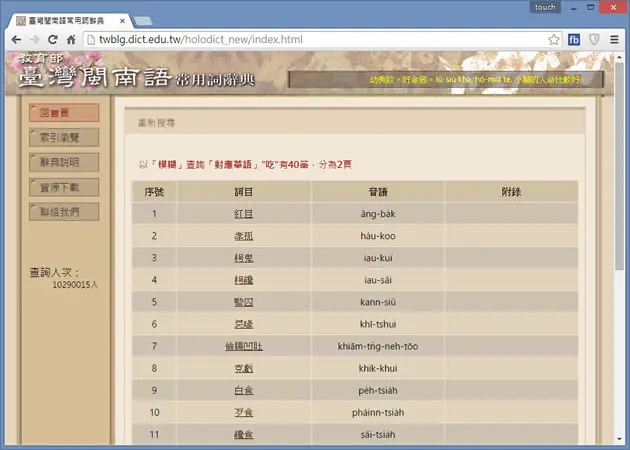Click the 聯絡我們 sidebar button
Viewport: 630px width, 450px height.
click(x=64, y=212)
